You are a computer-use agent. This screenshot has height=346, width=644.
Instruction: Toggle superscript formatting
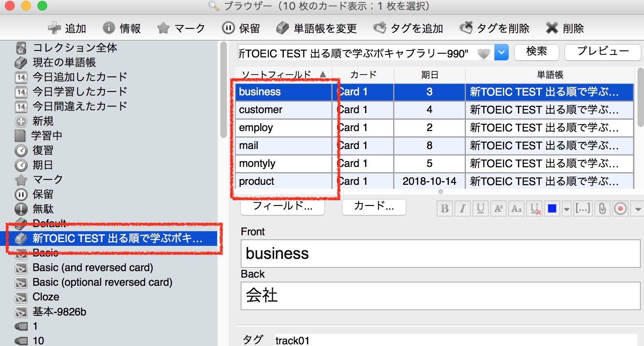click(498, 209)
